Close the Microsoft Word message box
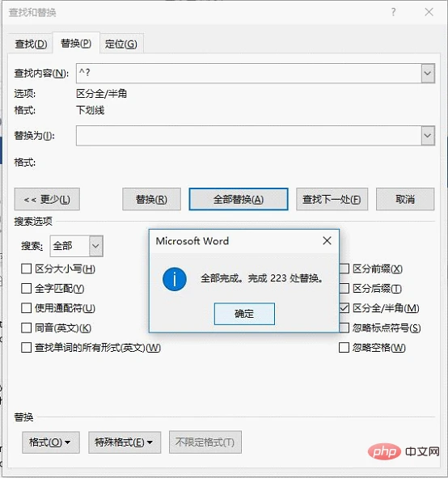Image resolution: width=448 pixels, height=478 pixels. pos(327,241)
